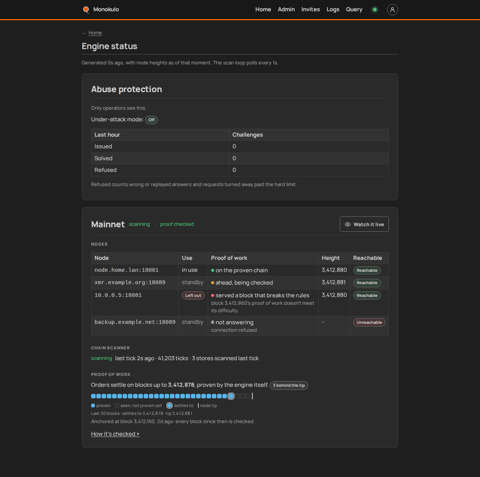This screenshot has width=480, height=477.
Task: Click the red dot beside served a block
Action: pyautogui.click(x=213, y=296)
